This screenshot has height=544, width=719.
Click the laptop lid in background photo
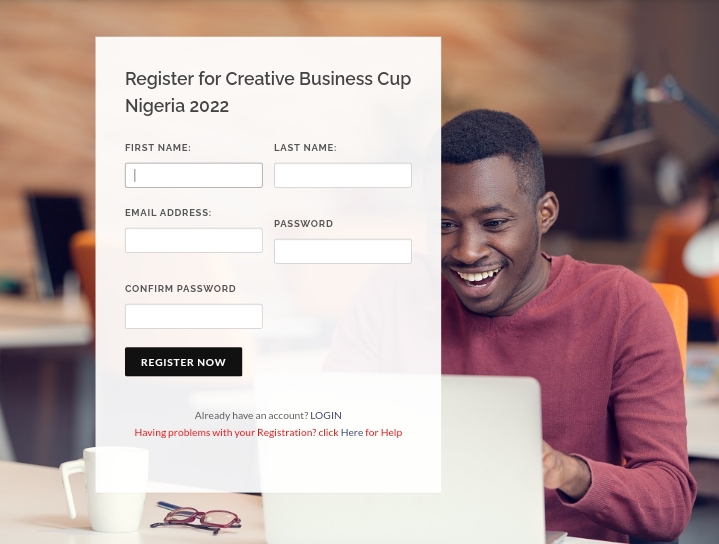401,459
